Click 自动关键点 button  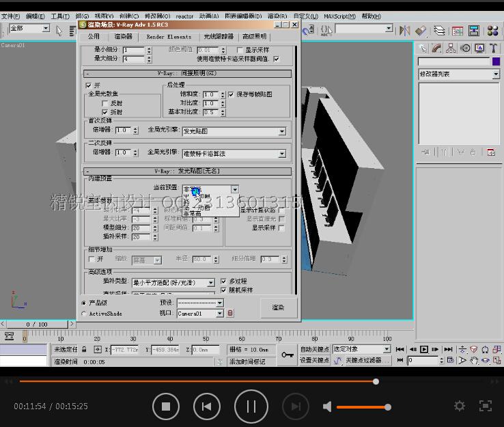click(315, 349)
